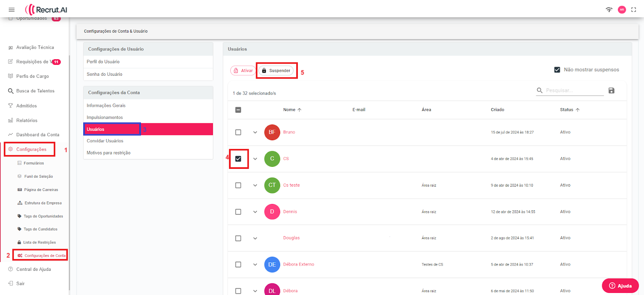This screenshot has height=295, width=644.
Task: Click the Bruno BF avatar
Action: tap(272, 132)
